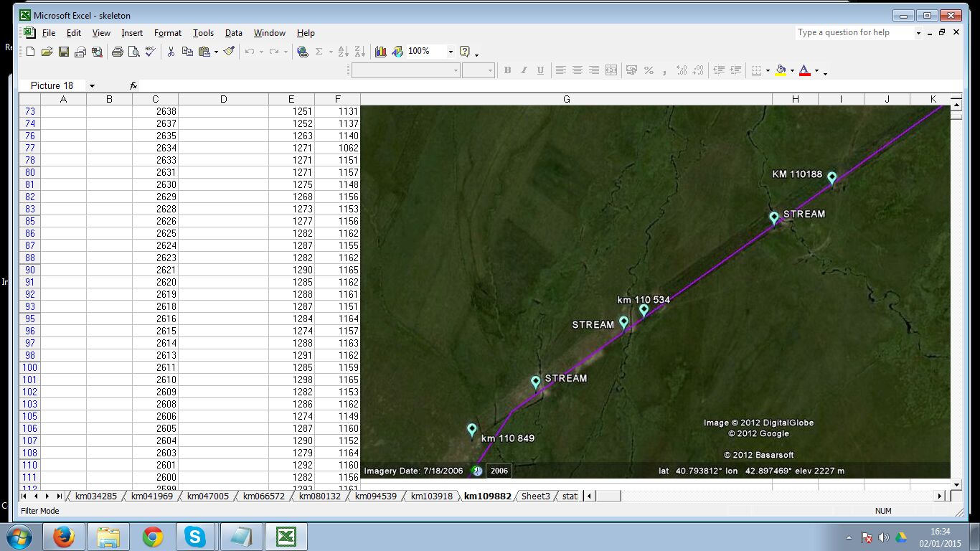Viewport: 980px width, 551px height.
Task: Open the Data menu
Action: coord(233,33)
